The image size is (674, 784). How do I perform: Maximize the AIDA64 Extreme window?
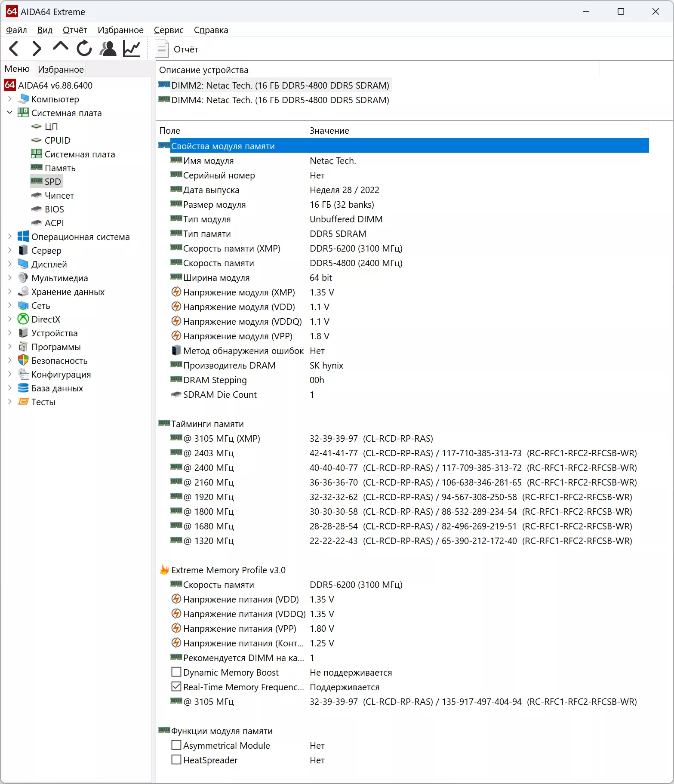pos(621,12)
